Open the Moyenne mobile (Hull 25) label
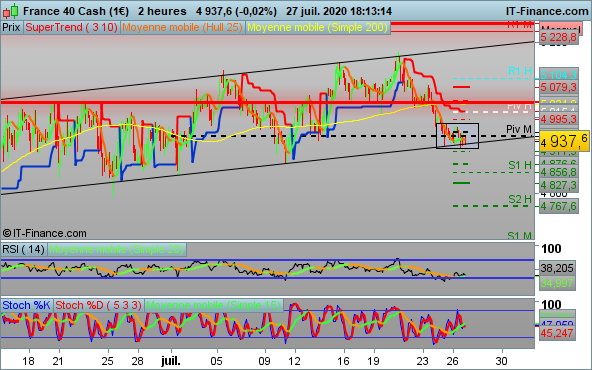 182,28
